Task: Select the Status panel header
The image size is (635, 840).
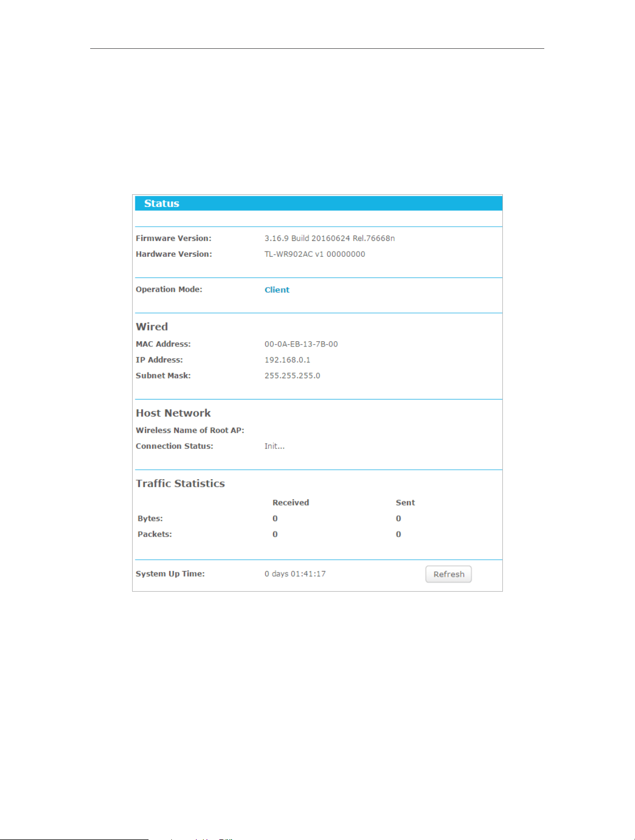Action: (318, 203)
